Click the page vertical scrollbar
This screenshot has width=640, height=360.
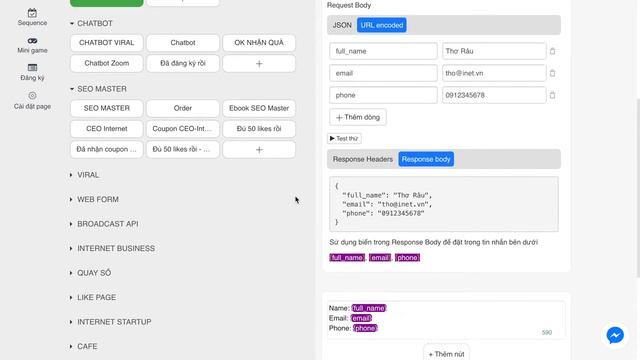pyautogui.click(x=638, y=188)
